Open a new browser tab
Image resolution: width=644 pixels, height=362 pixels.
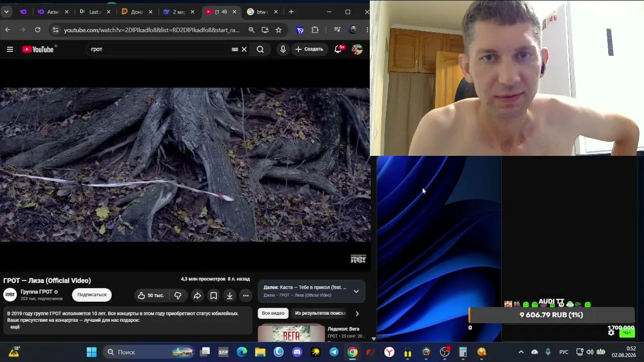click(x=291, y=12)
